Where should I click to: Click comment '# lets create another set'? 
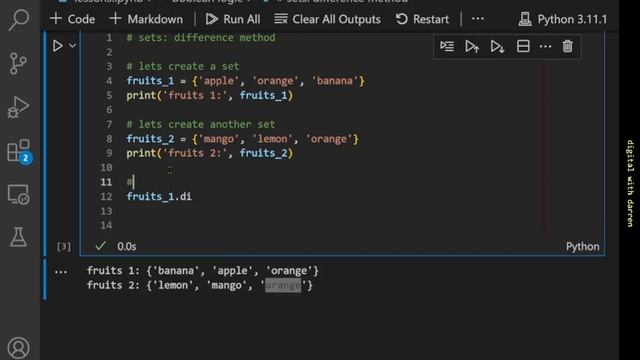tap(201, 124)
